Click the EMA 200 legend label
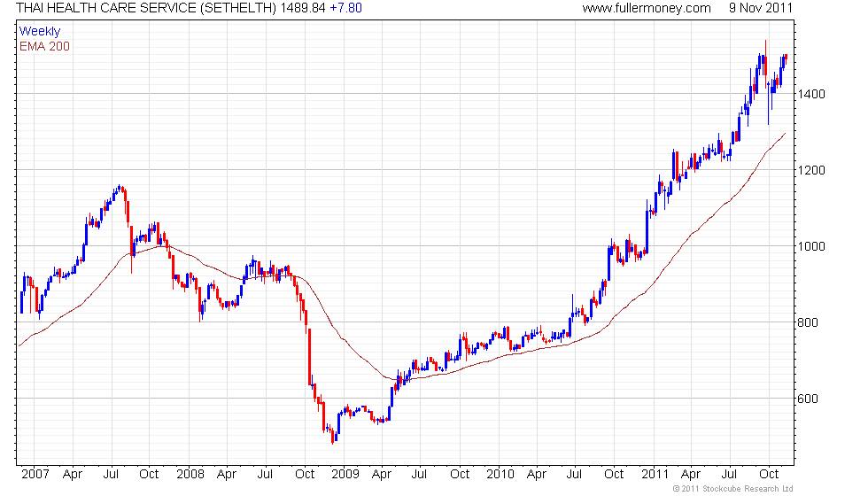The width and height of the screenshot is (868, 496). [x=45, y=46]
